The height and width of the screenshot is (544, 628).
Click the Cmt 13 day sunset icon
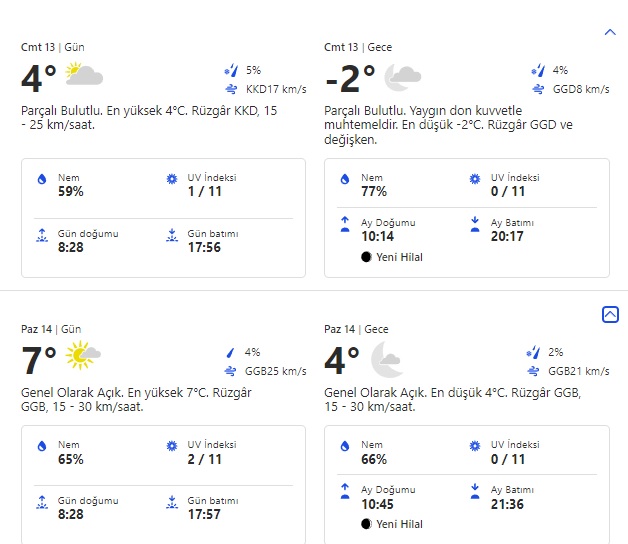172,237
